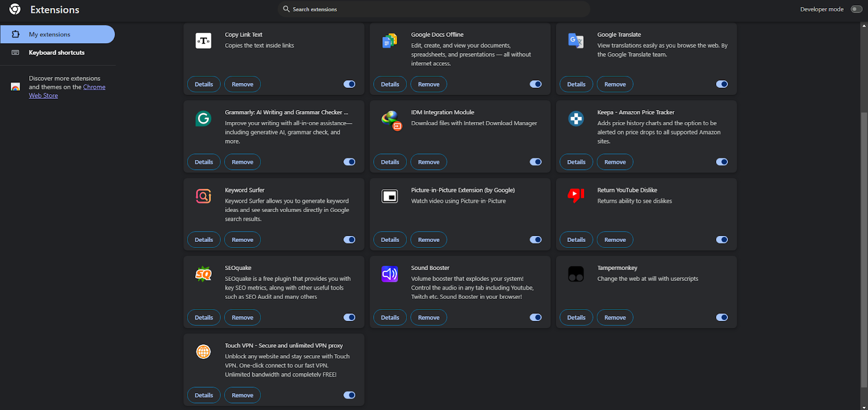Click the Keepa price tracker icon

click(x=576, y=118)
